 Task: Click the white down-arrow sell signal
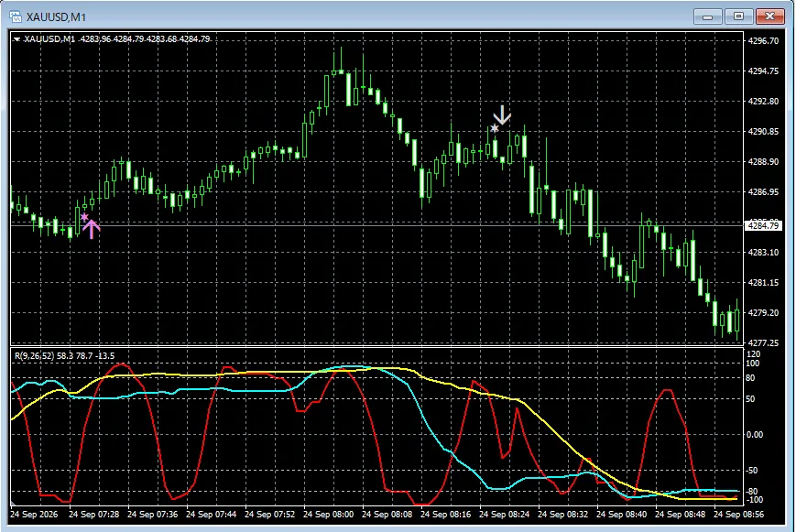[x=502, y=114]
